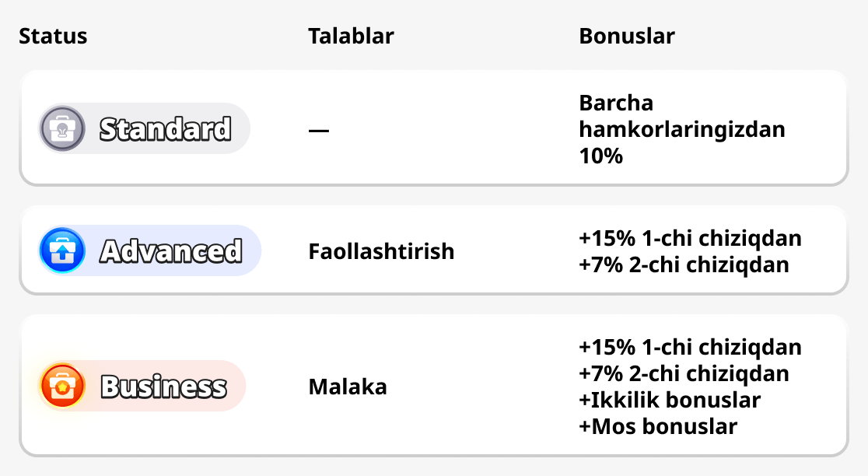Viewport: 868px width, 476px height.
Task: Click the 10% value in Standard row
Action: click(601, 156)
